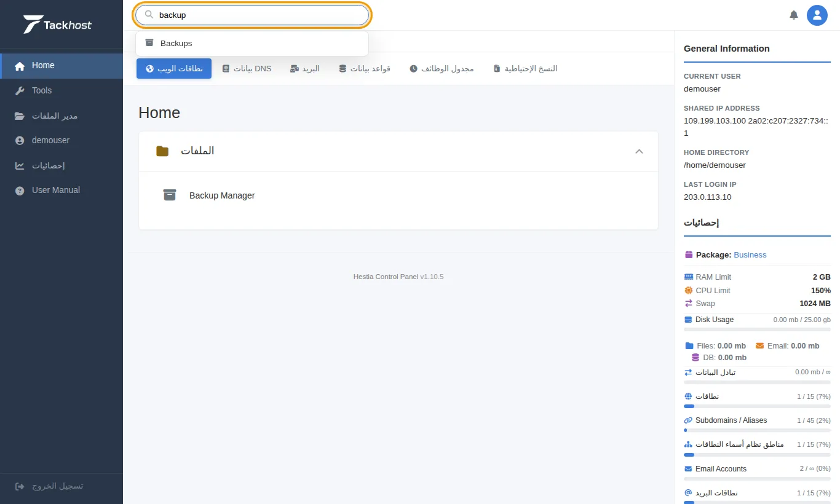Click the /home/demouser home directory text

point(715,165)
